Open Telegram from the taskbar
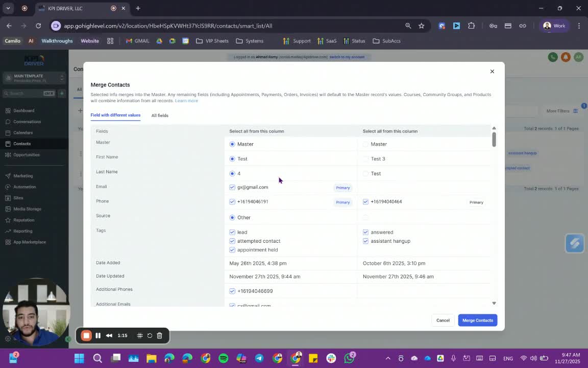The image size is (588, 368). tap(259, 358)
